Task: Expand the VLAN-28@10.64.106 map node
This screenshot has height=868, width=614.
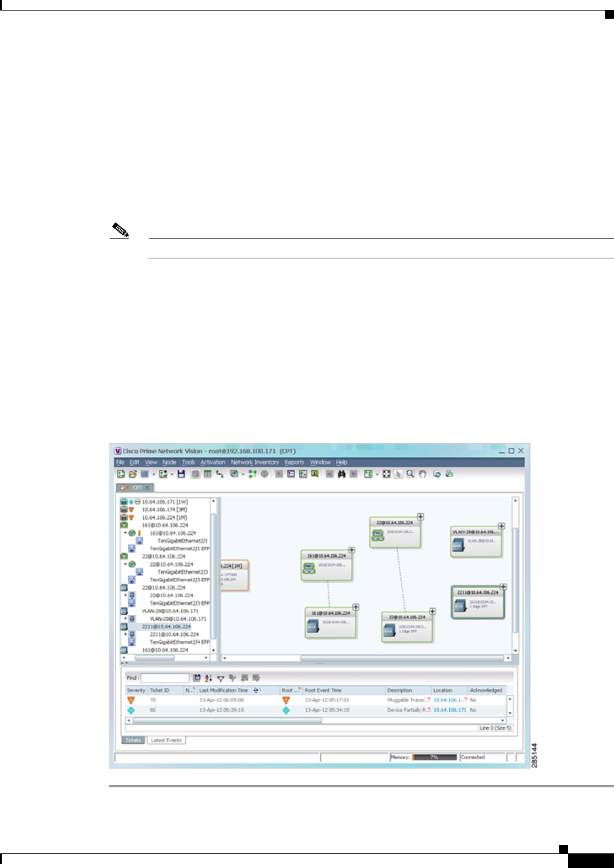Action: [x=501, y=526]
